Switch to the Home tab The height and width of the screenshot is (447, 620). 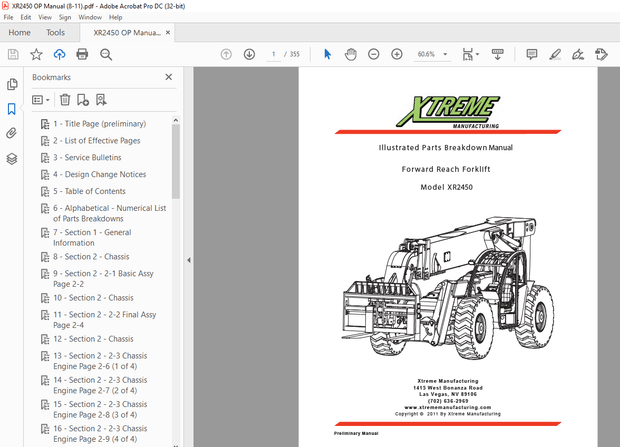(x=19, y=32)
